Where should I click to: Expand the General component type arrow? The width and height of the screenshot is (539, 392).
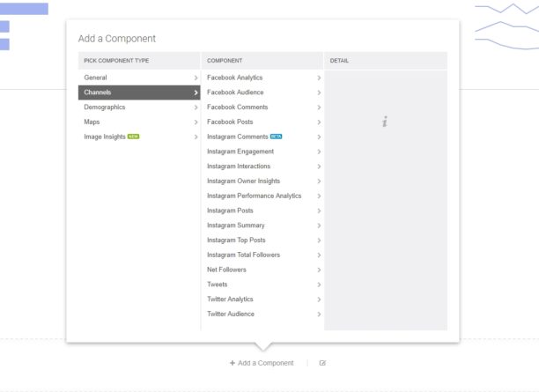pyautogui.click(x=196, y=78)
